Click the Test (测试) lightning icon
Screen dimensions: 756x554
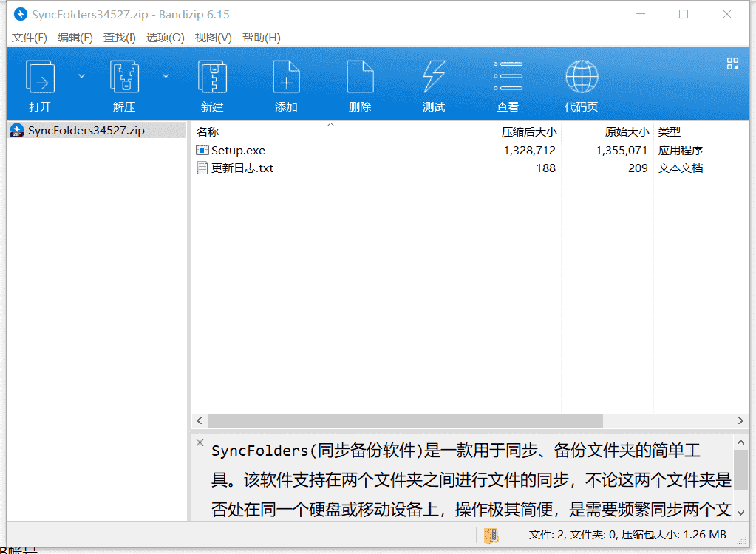(x=434, y=77)
